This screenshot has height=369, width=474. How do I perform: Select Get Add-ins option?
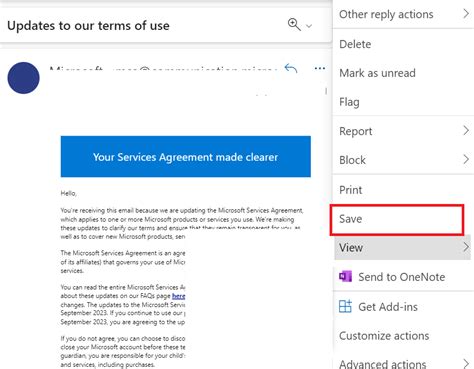(403, 307)
